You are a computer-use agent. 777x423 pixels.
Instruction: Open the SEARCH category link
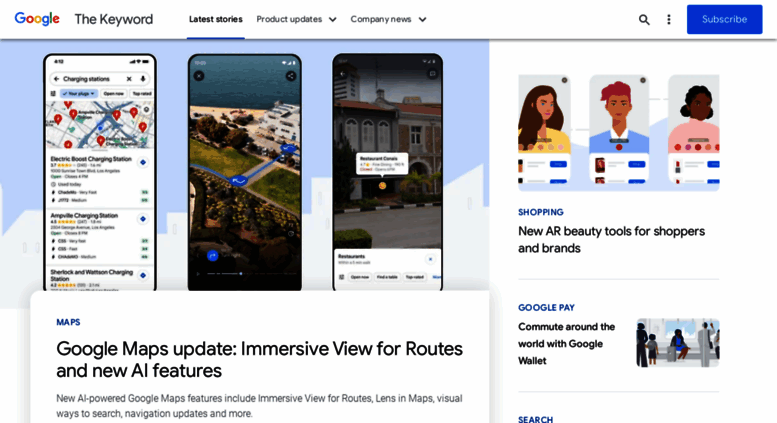[x=535, y=420]
